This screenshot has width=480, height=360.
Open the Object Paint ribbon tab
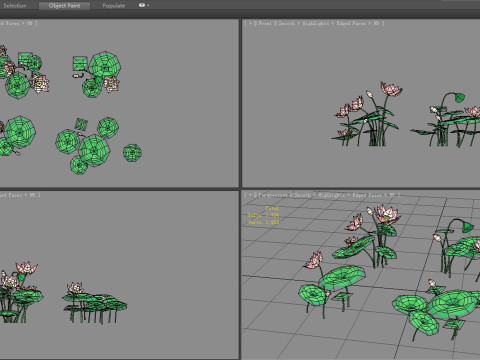(x=64, y=6)
